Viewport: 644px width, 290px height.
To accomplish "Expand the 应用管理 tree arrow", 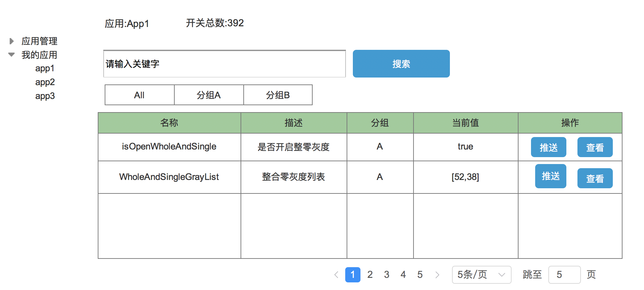I will coord(12,41).
